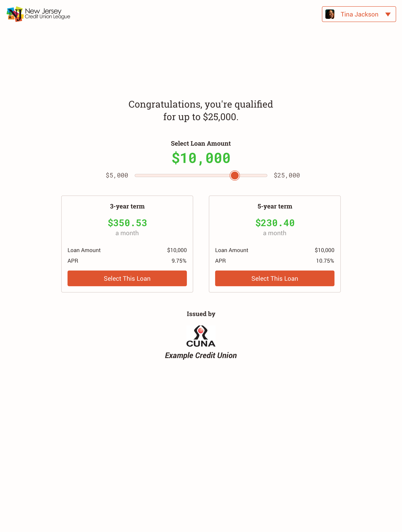Click the $10,000 selected loan amount

[x=201, y=158]
